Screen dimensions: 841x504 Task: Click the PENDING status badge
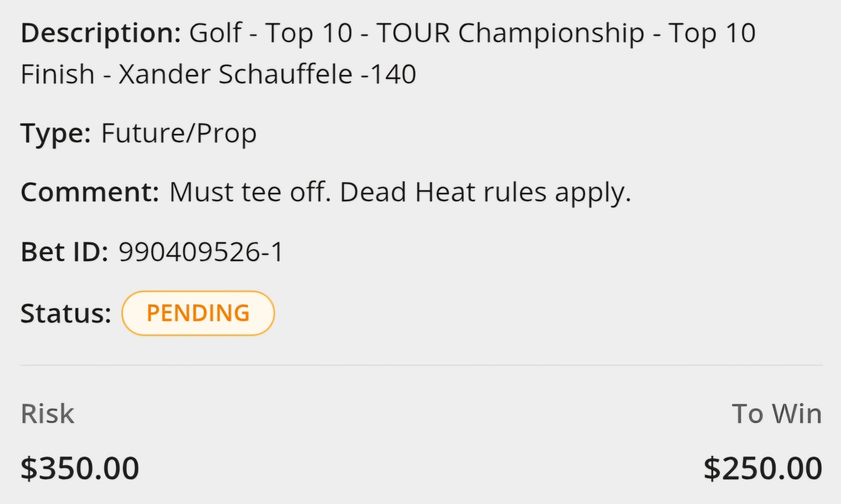coord(198,313)
